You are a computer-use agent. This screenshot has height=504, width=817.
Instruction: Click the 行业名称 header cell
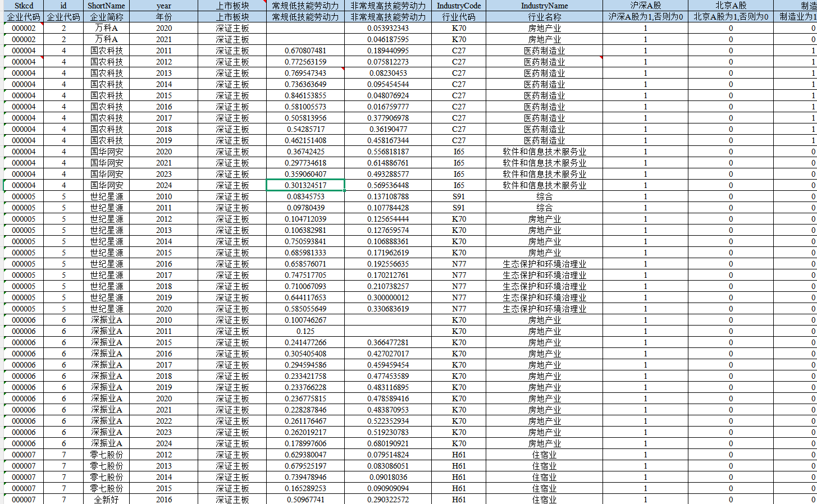(544, 17)
